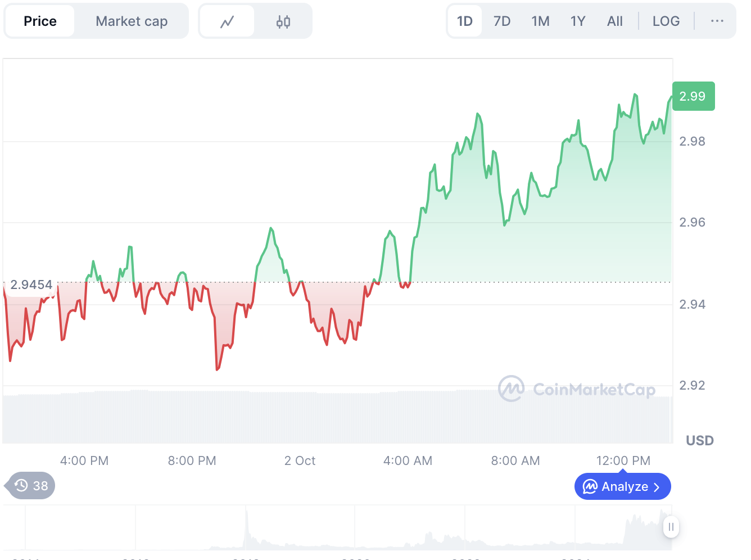Click the CoinMarketCap watermark logo
The height and width of the screenshot is (560, 751).
tap(512, 389)
